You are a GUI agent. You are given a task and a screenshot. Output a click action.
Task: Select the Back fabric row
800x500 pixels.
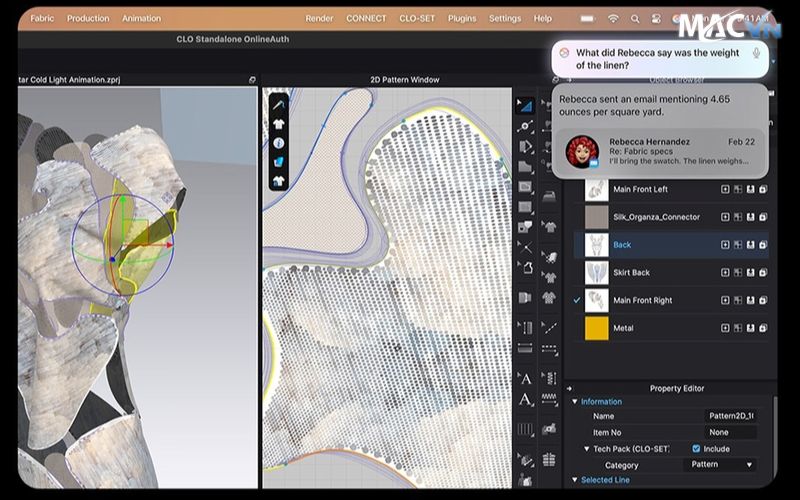671,244
